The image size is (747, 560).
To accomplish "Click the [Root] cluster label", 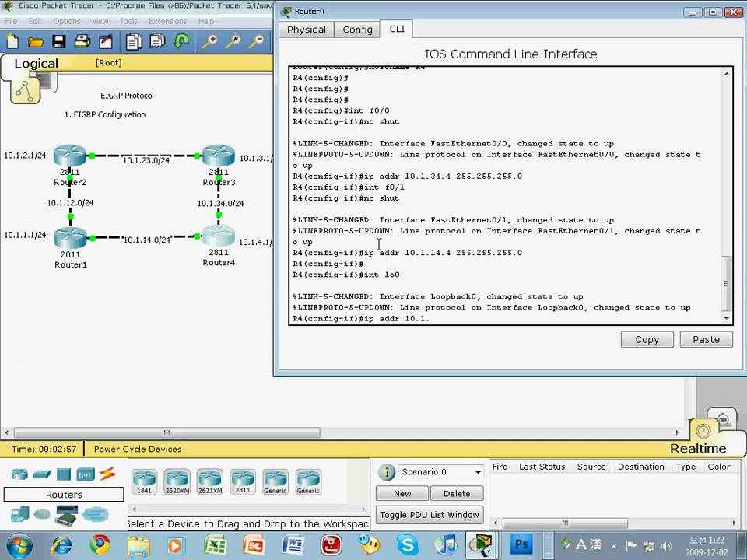I will [x=109, y=63].
